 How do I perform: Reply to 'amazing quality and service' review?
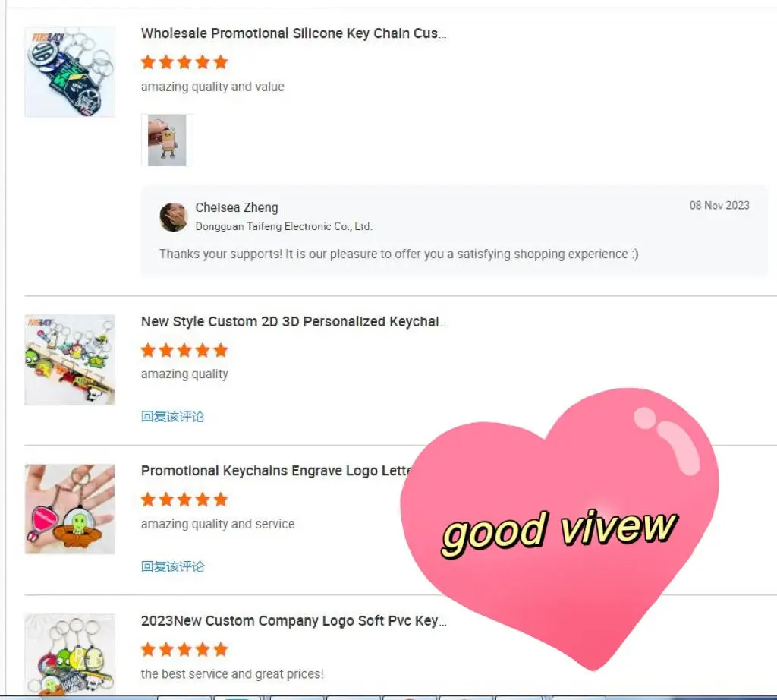[x=172, y=566]
